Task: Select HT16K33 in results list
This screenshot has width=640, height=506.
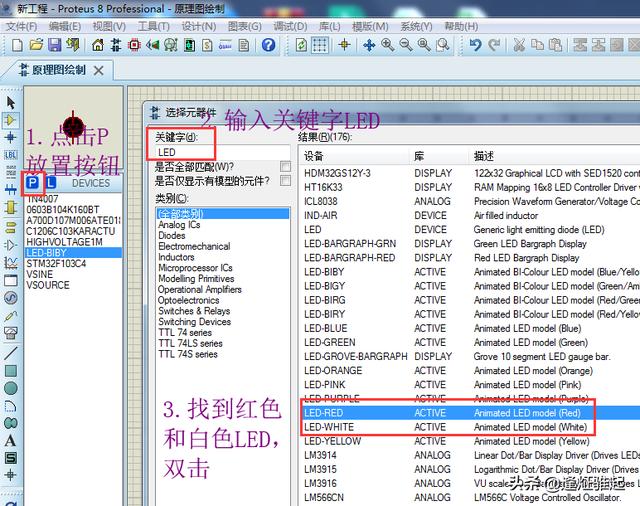Action: (469, 187)
